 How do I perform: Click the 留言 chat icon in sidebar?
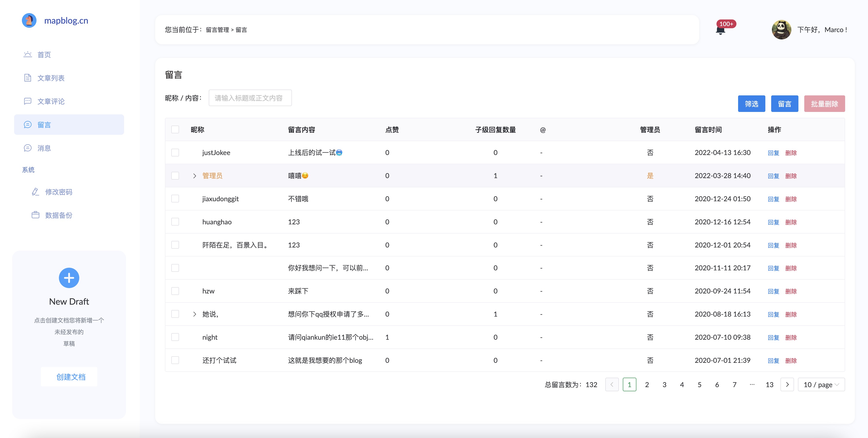click(x=28, y=125)
